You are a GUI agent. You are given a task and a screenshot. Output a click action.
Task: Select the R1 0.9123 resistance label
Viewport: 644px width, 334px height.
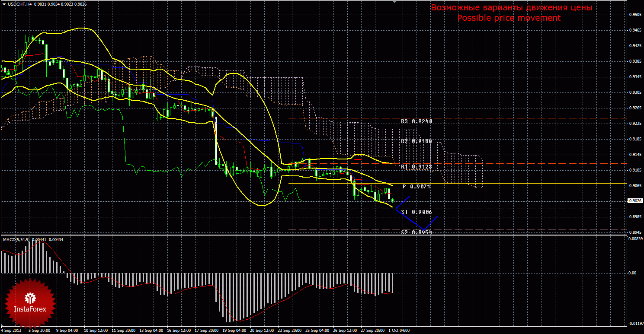(x=417, y=166)
